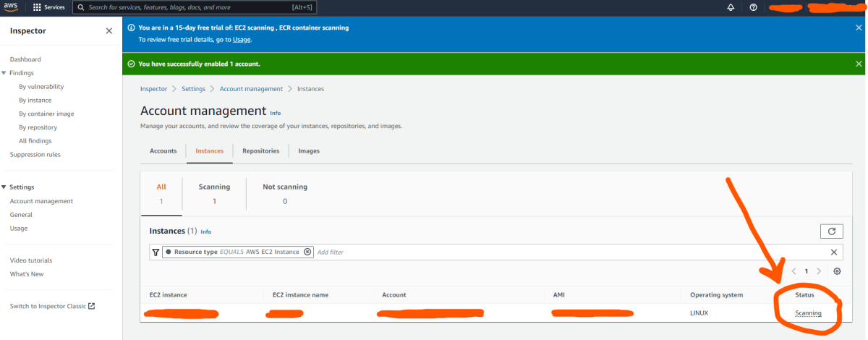This screenshot has height=340, width=868.
Task: Click the EC2 instance name column header
Action: pyautogui.click(x=300, y=295)
